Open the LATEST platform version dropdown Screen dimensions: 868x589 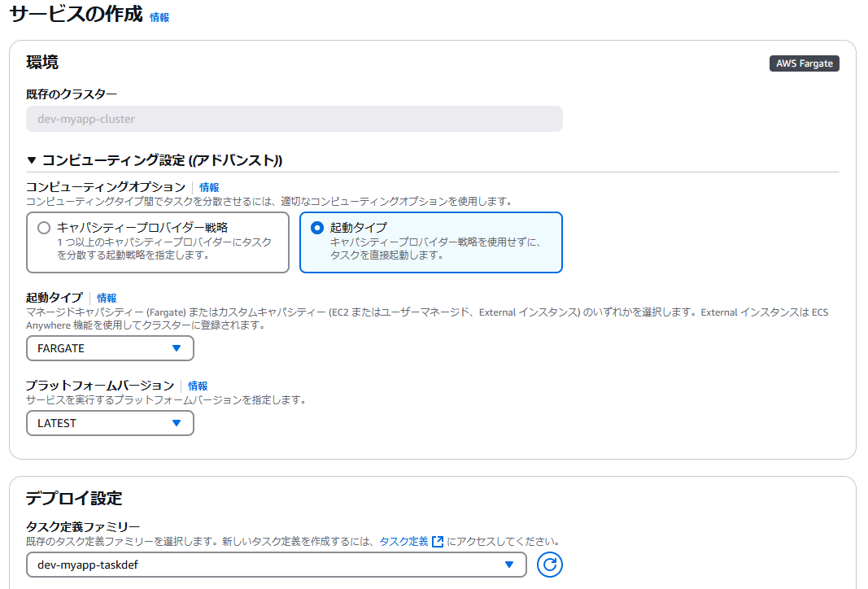pos(110,423)
